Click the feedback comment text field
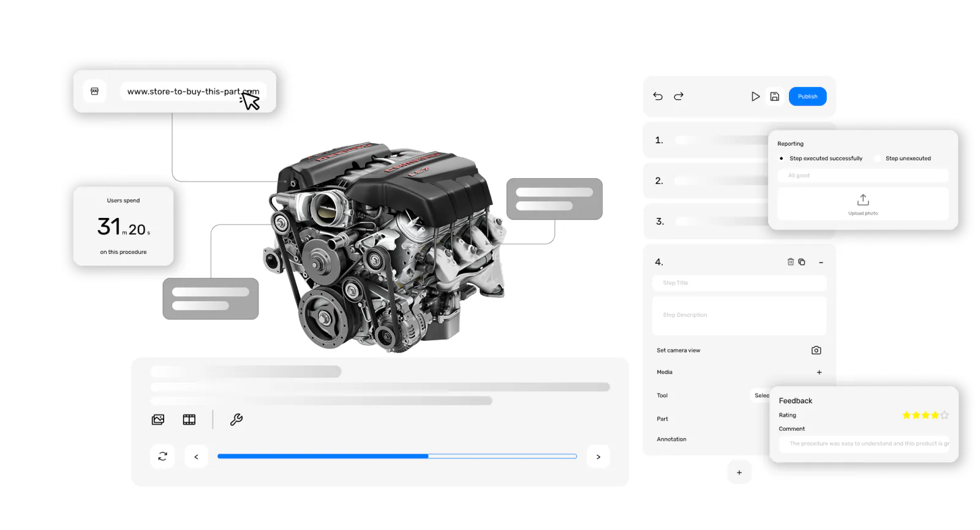This screenshot has width=980, height=530. pyautogui.click(x=864, y=444)
